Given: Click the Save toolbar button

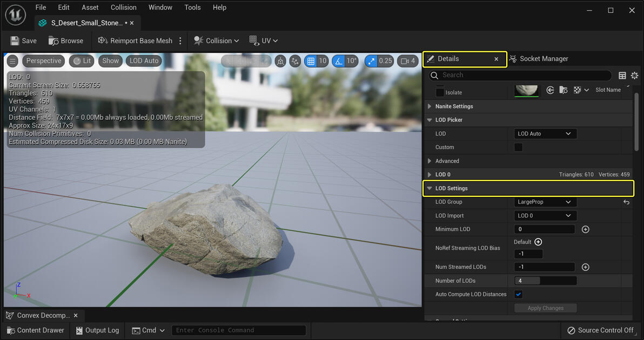Looking at the screenshot, I should click(x=23, y=40).
